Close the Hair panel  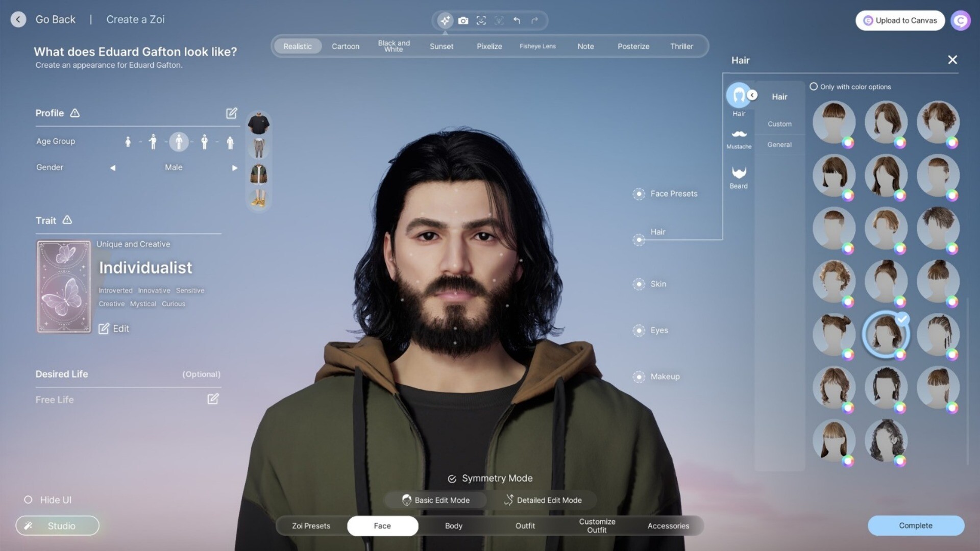pyautogui.click(x=952, y=60)
